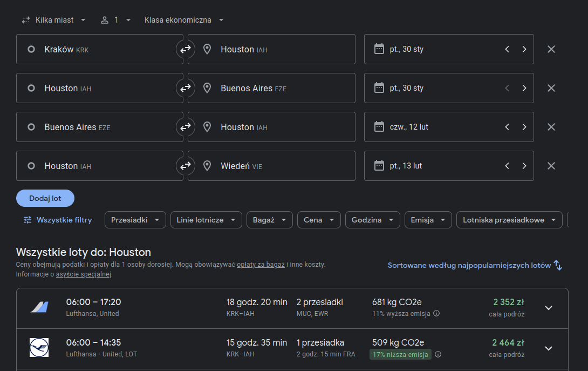
Task: Open passenger count dropdown
Action: click(x=115, y=20)
